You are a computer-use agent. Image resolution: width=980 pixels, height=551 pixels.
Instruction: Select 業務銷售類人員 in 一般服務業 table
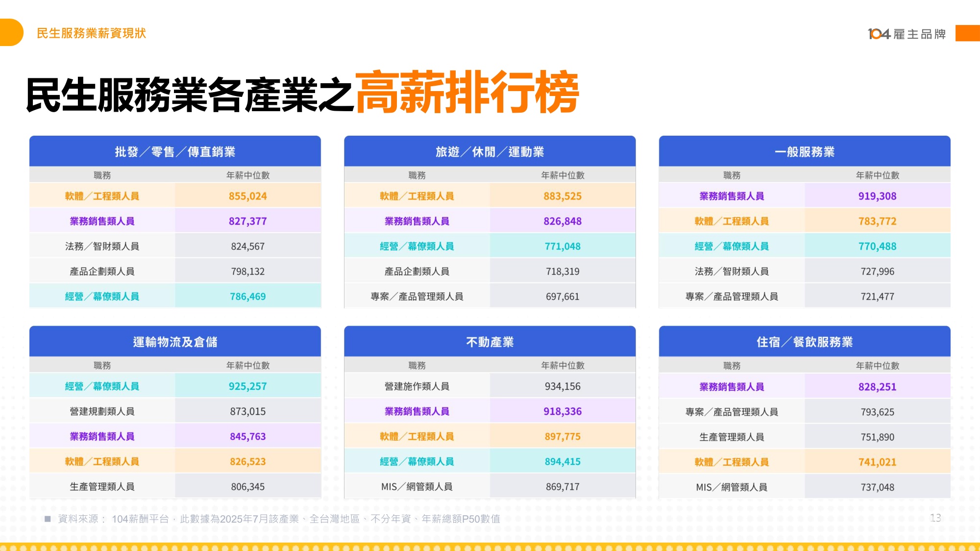pos(732,196)
